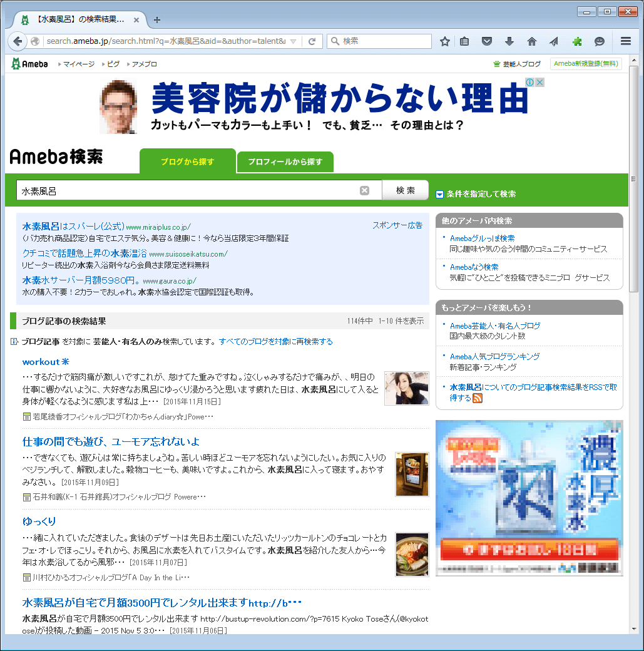
Task: Open the chat bubble smiley icon
Action: [599, 41]
